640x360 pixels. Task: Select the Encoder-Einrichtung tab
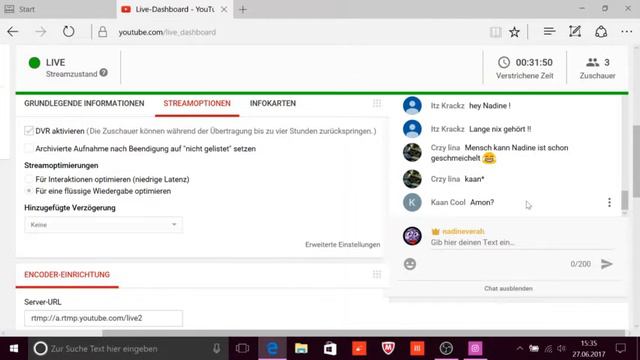(x=67, y=274)
